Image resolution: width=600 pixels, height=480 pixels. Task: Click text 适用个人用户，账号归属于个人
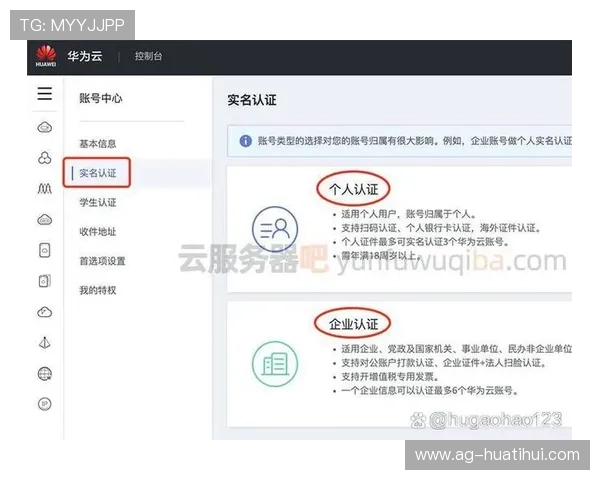pos(409,214)
